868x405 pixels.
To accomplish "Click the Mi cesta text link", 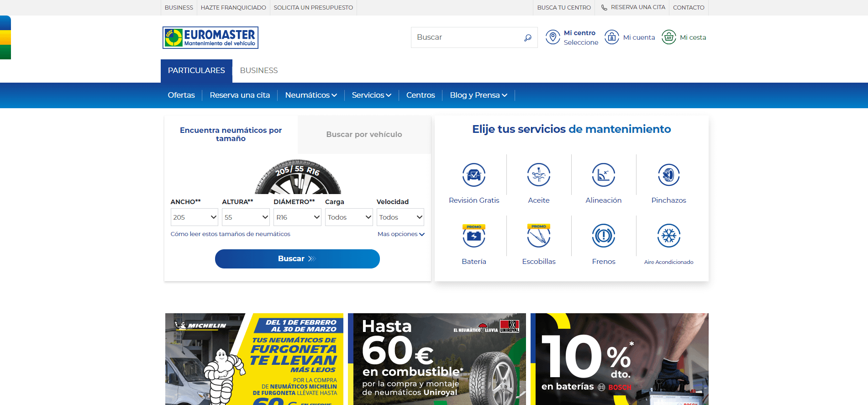I will point(693,37).
